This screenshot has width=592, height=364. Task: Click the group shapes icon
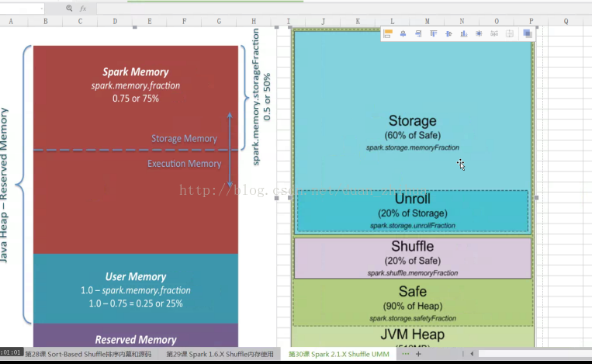click(528, 34)
